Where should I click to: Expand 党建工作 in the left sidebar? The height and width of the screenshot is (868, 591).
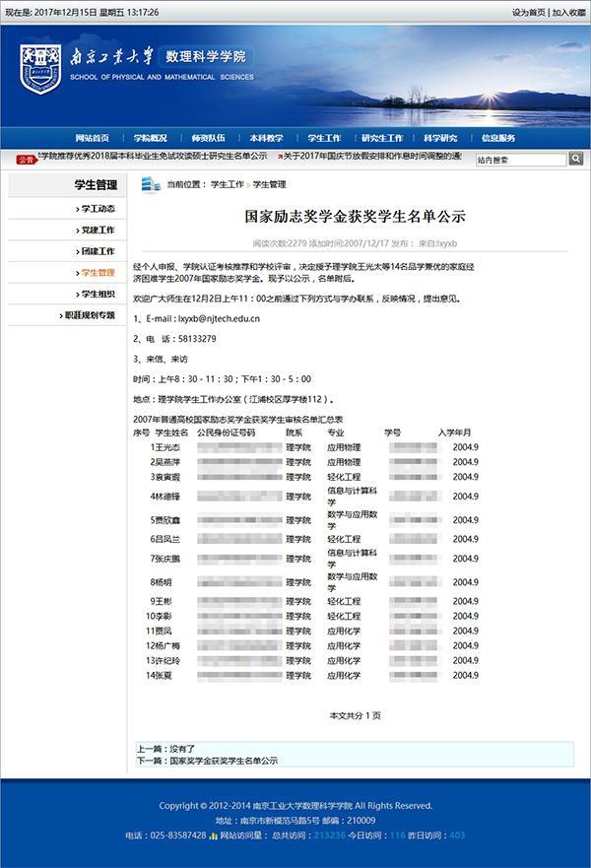(97, 230)
